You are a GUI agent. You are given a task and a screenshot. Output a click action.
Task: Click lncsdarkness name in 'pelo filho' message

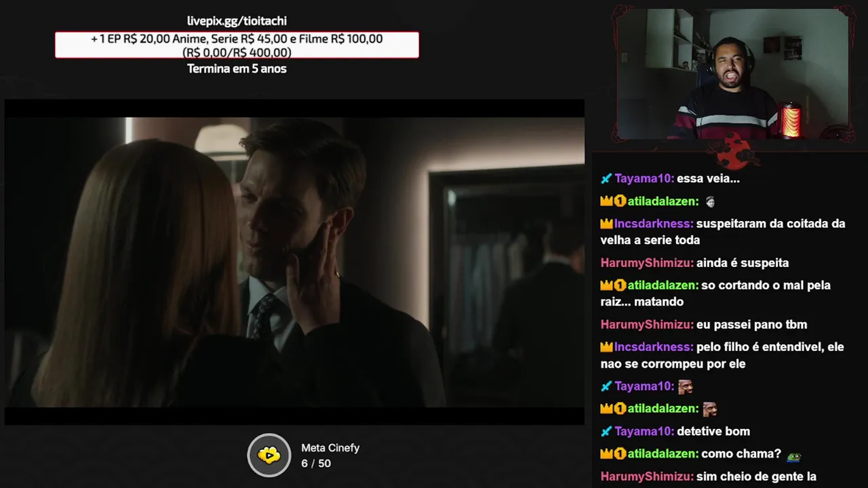click(654, 347)
